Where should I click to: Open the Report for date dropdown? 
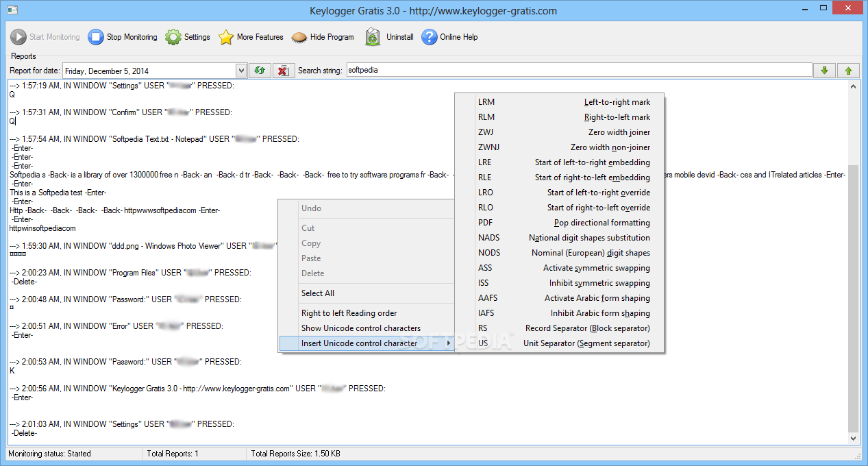tap(241, 71)
